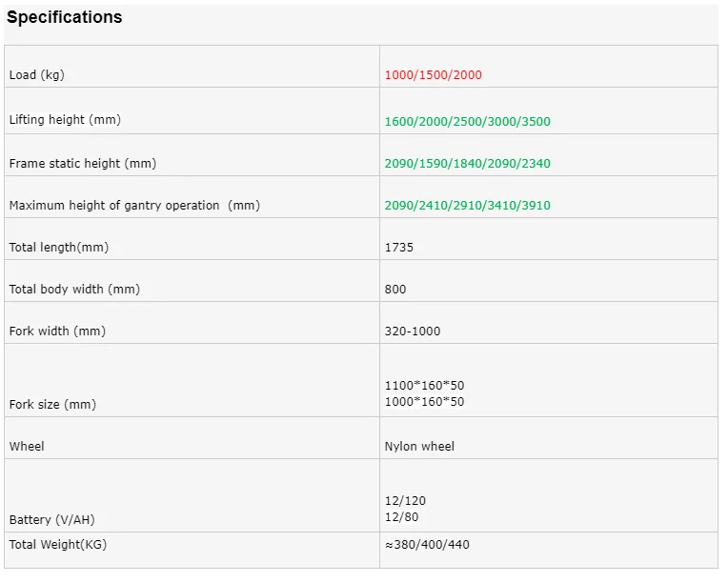Select the Battery (V/AH) label
This screenshot has width=728, height=583.
click(52, 520)
